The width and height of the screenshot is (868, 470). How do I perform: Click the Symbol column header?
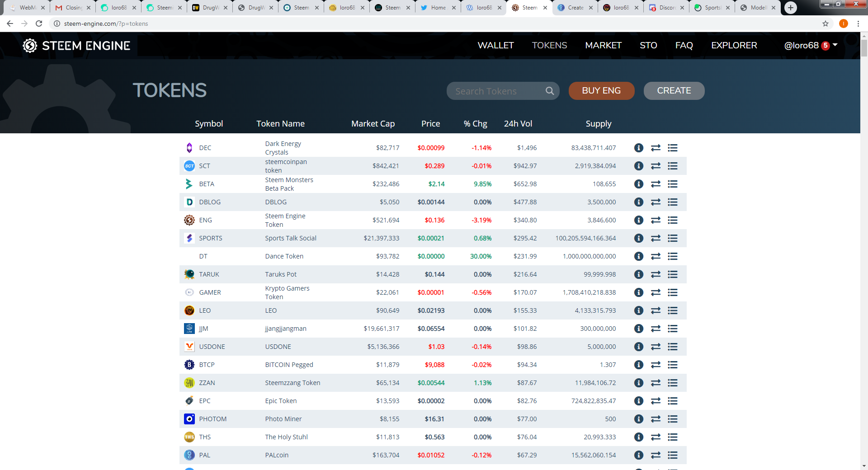click(209, 123)
